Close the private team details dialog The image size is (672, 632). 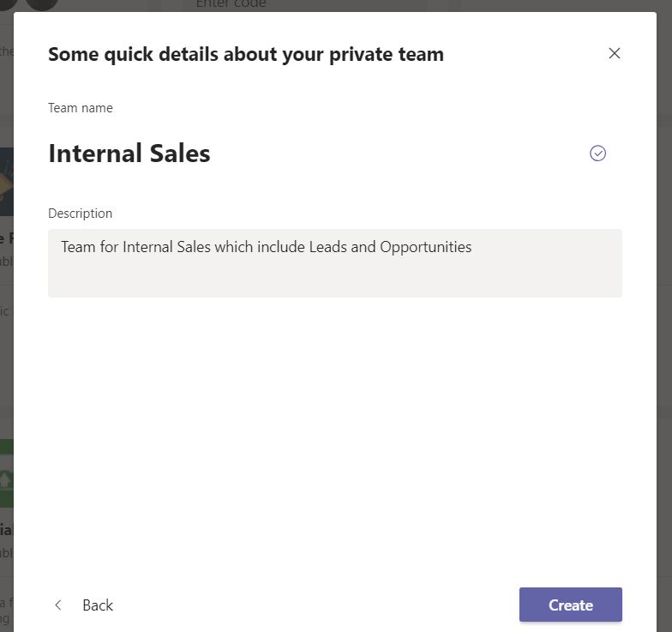point(614,53)
